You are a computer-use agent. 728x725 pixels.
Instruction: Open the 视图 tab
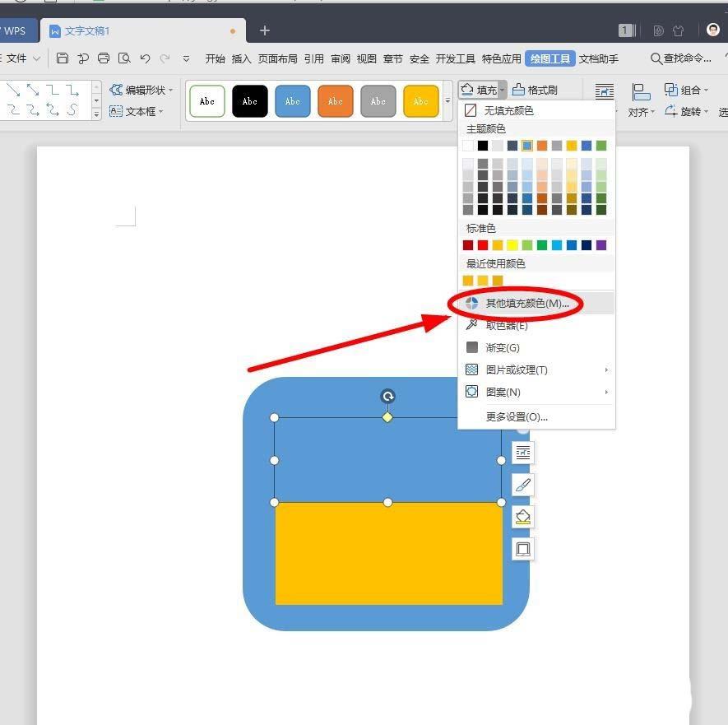pyautogui.click(x=366, y=58)
